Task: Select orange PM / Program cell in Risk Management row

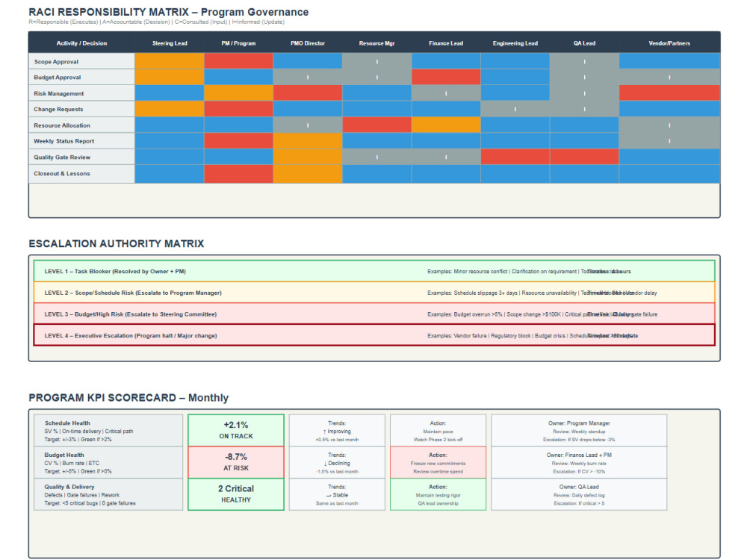Action: [239, 93]
